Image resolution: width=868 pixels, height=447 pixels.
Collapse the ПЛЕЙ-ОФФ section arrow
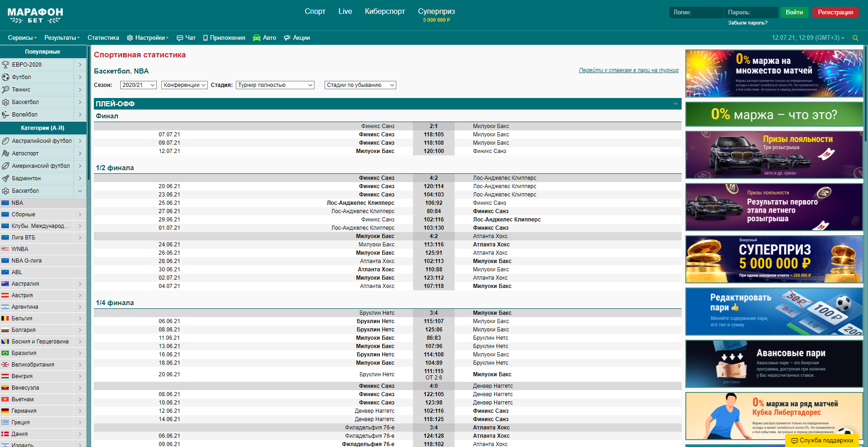point(676,104)
